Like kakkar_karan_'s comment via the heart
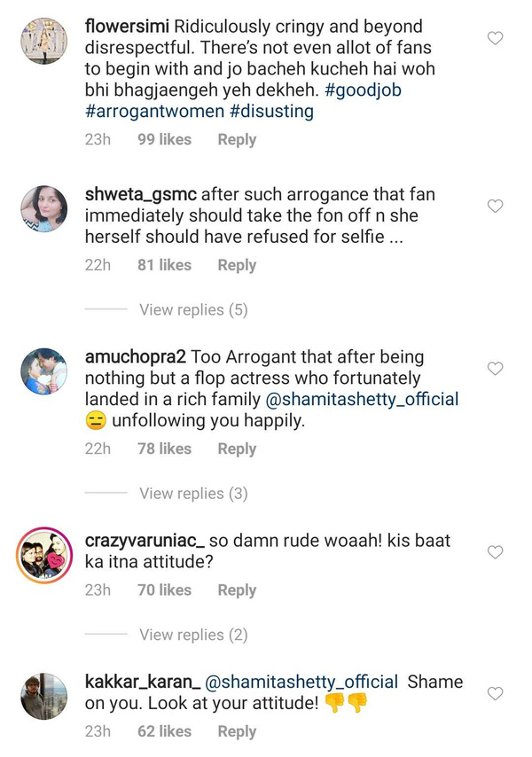The width and height of the screenshot is (532, 757). (x=497, y=693)
